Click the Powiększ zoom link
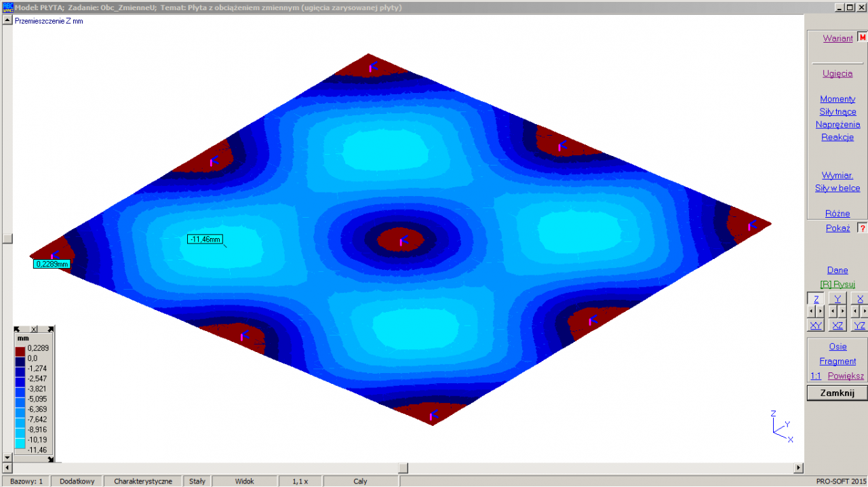This screenshot has height=487, width=868. [846, 376]
